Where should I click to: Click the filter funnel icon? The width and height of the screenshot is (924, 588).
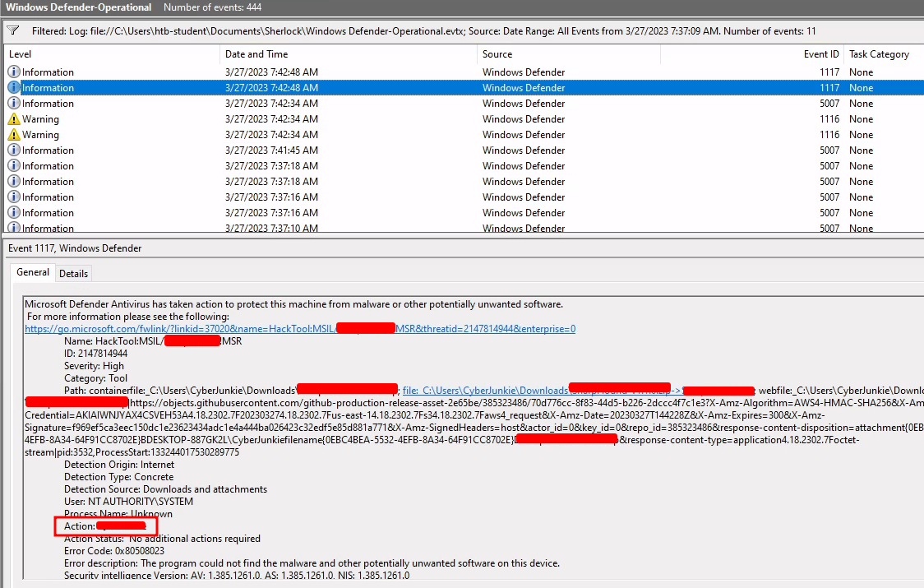click(13, 30)
